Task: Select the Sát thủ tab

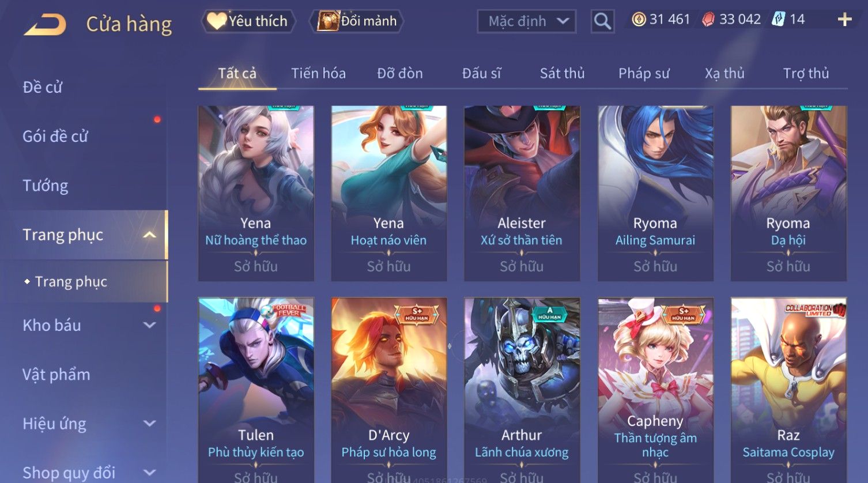Action: pyautogui.click(x=562, y=73)
